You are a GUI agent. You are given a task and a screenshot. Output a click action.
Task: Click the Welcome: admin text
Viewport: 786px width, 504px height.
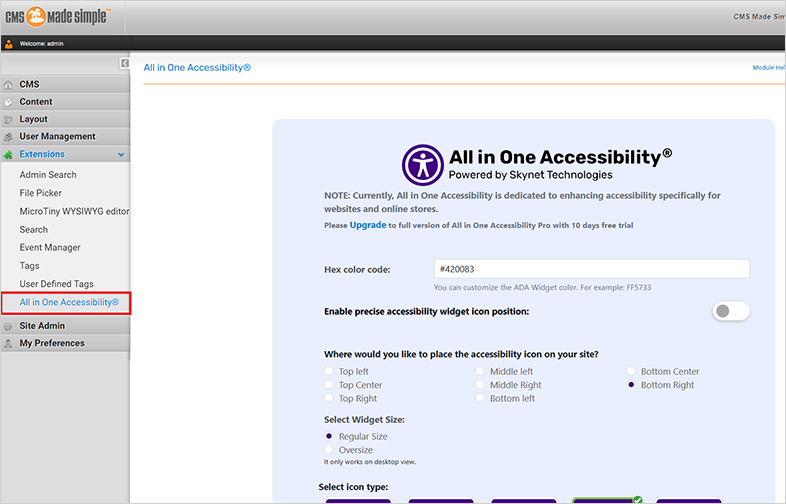tap(42, 44)
